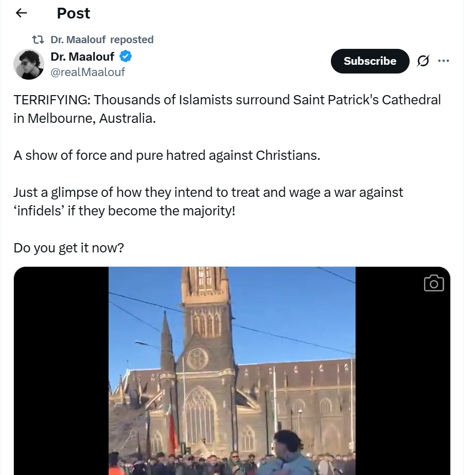Open the three-dot more options menu
Screen dimensions: 476x475
[443, 61]
